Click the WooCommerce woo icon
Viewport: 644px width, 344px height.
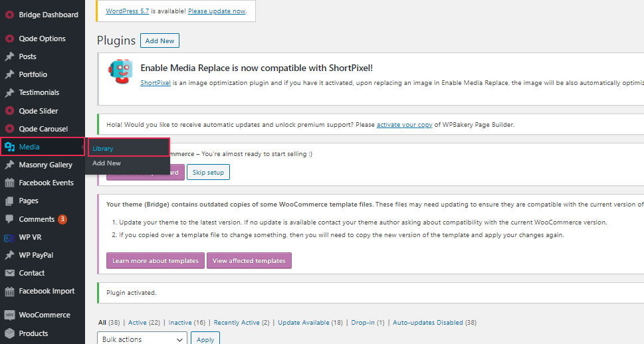(x=9, y=315)
